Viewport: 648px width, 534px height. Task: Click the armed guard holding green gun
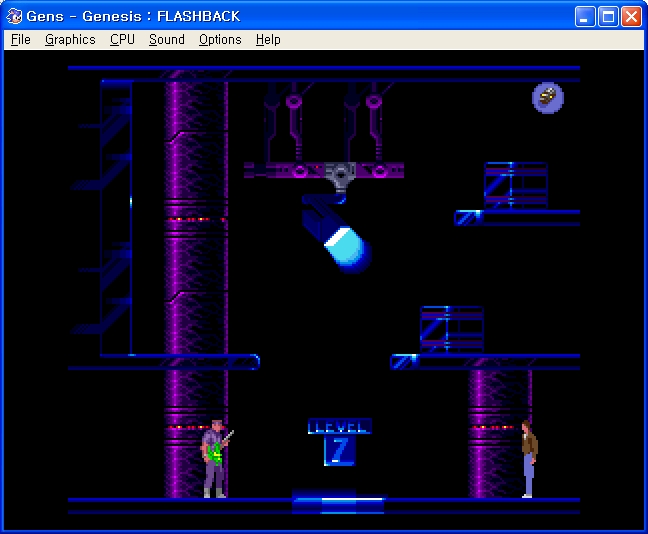click(214, 459)
